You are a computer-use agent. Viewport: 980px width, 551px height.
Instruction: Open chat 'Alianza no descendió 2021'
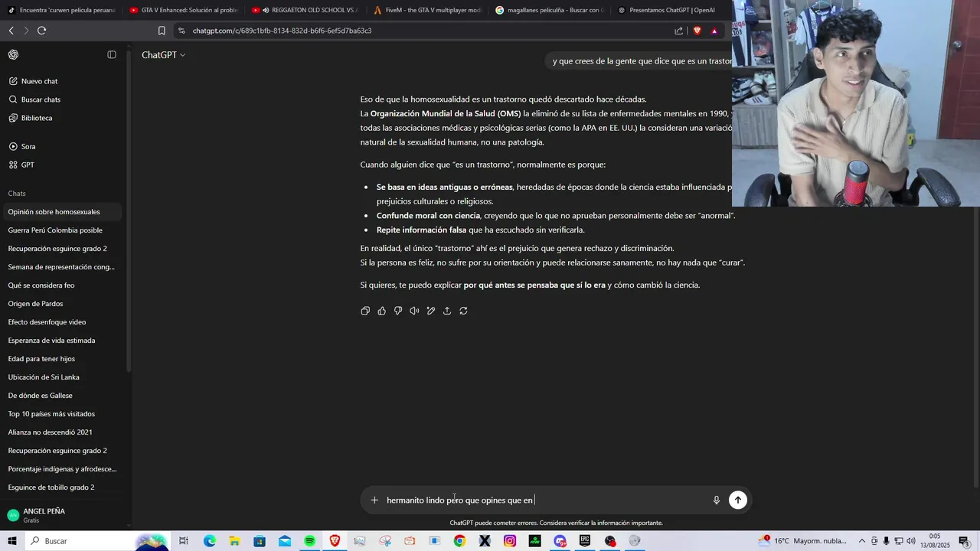pyautogui.click(x=62, y=432)
